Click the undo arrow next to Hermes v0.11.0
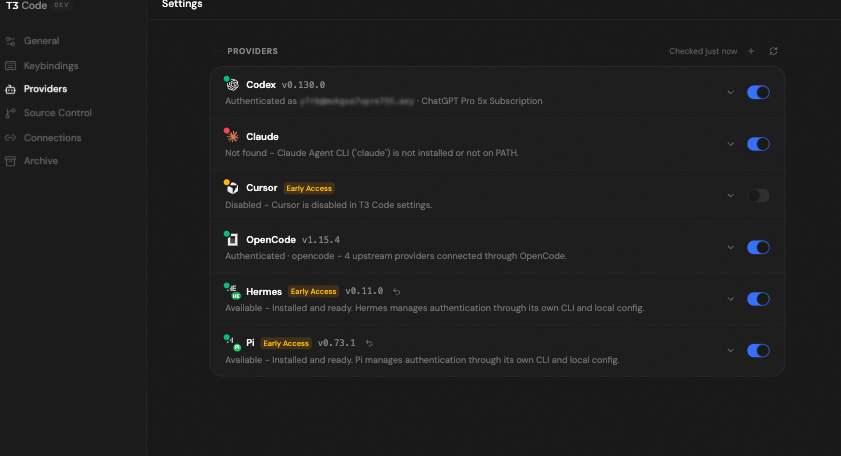Viewport: 841px width, 456px height. tap(396, 291)
